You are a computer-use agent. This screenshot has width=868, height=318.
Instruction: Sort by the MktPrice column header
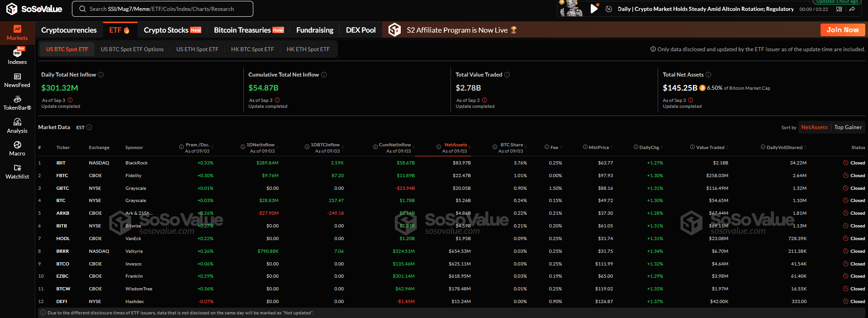[x=598, y=148]
